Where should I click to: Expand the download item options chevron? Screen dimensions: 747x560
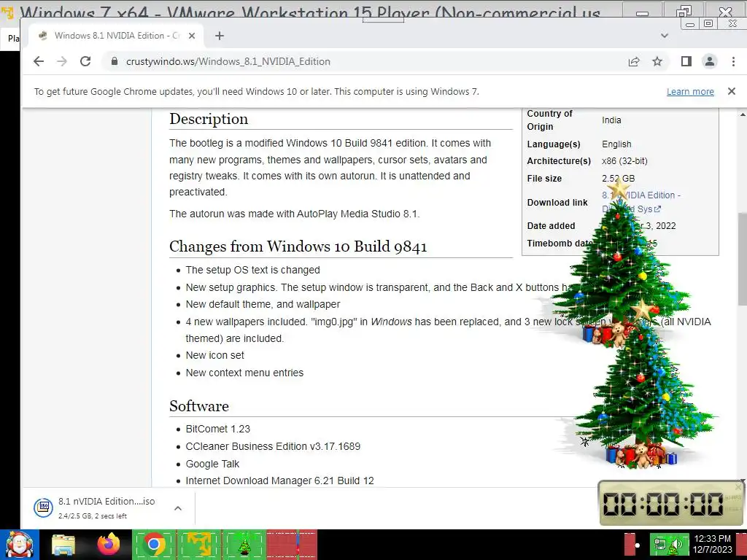pyautogui.click(x=178, y=508)
